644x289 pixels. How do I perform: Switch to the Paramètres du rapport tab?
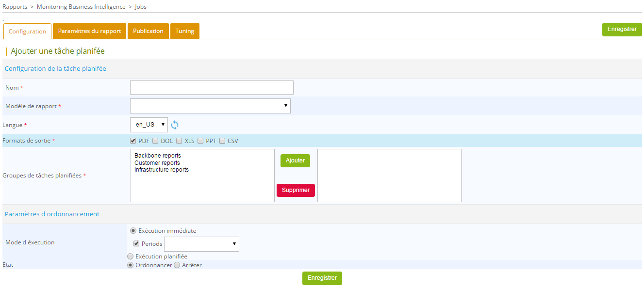tap(89, 31)
